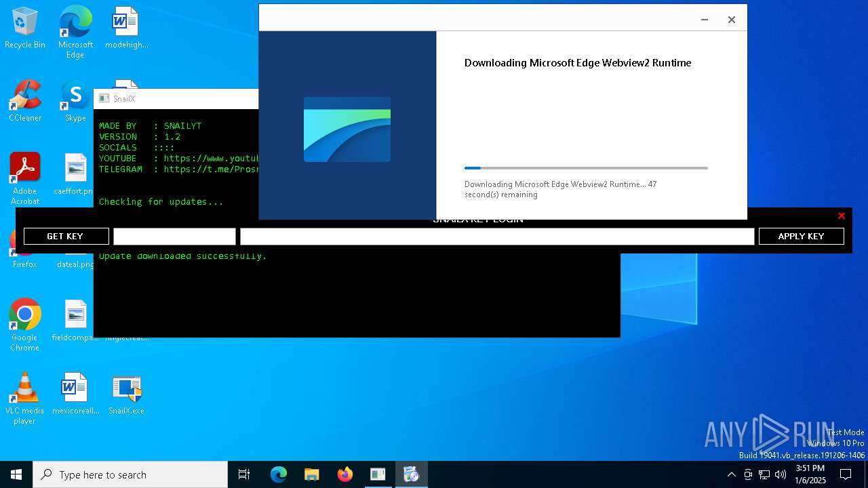Close the SnailX key login with red X

pyautogui.click(x=842, y=216)
